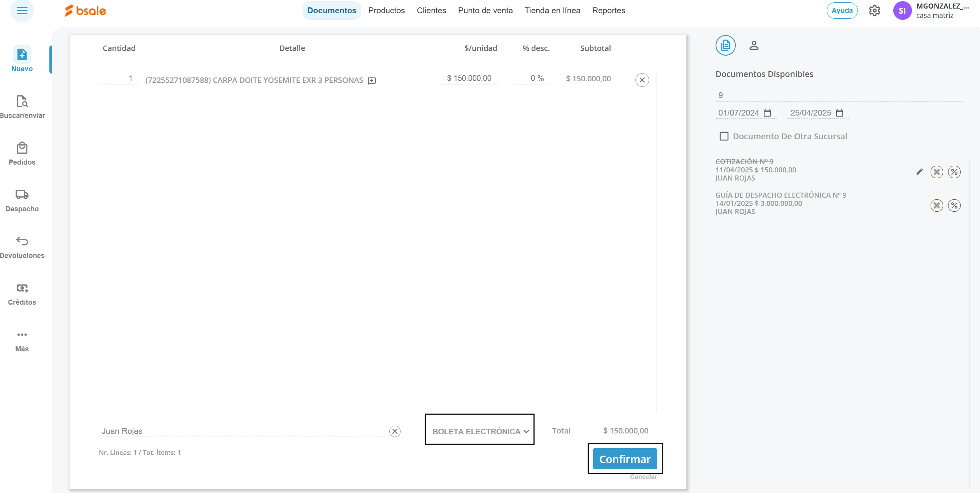Select the Nuevo document icon

coord(22,55)
